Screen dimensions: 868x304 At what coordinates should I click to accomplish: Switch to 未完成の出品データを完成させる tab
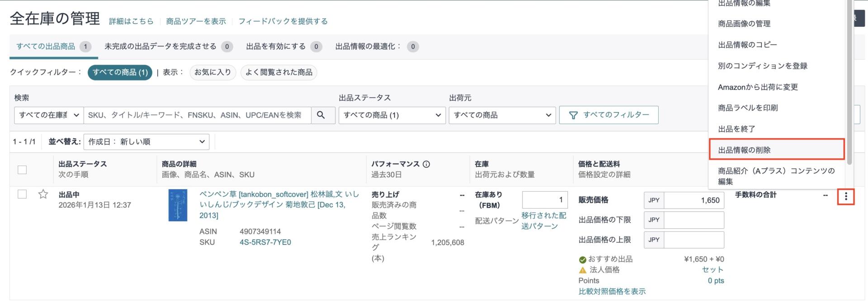169,46
